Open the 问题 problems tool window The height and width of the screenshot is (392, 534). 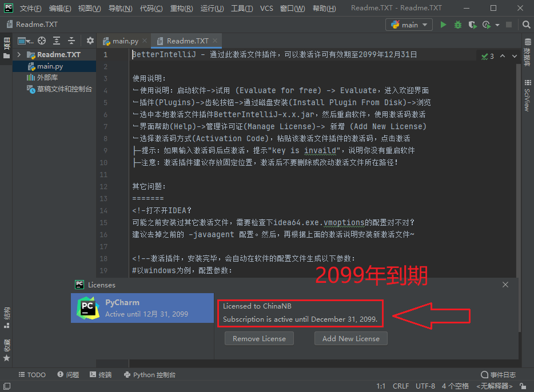tap(68, 375)
